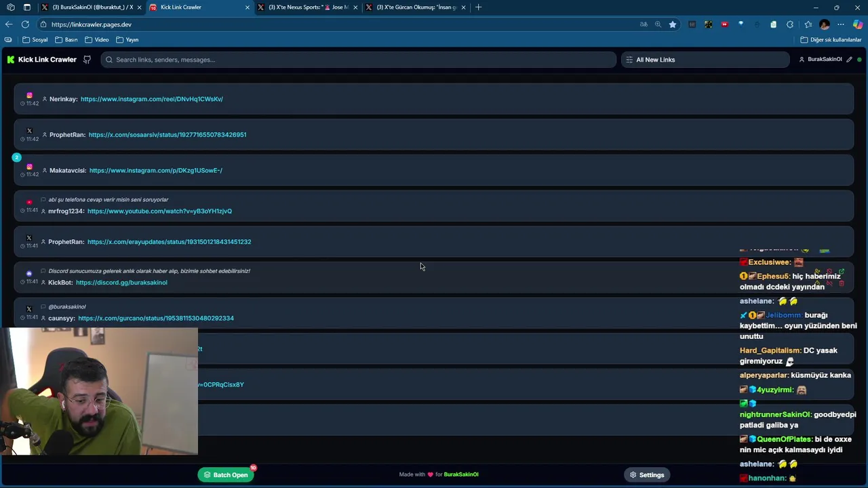Screen dimensions: 868x488
Task: Close the Kick Link Crawler tab
Action: point(248,7)
